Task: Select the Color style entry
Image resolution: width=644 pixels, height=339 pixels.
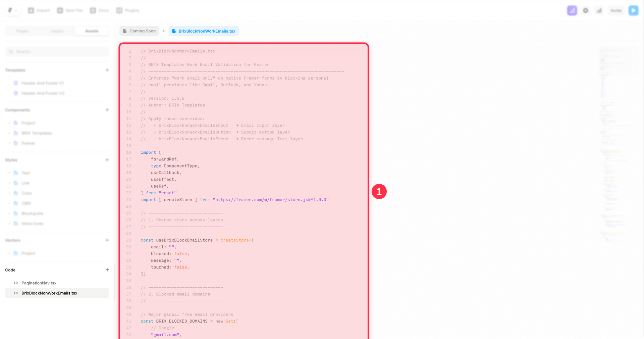Action: [x=26, y=193]
